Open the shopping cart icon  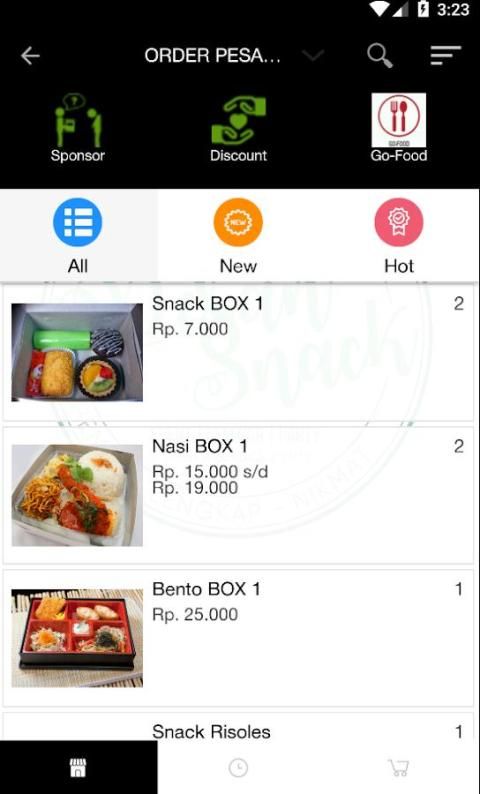398,768
